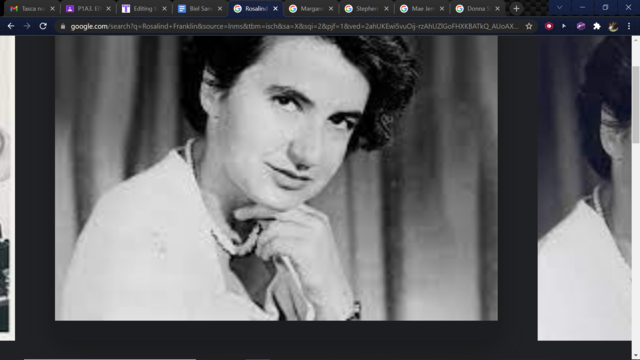This screenshot has width=640, height=360.
Task: Click the scrollbar up arrow
Action: tap(636, 40)
